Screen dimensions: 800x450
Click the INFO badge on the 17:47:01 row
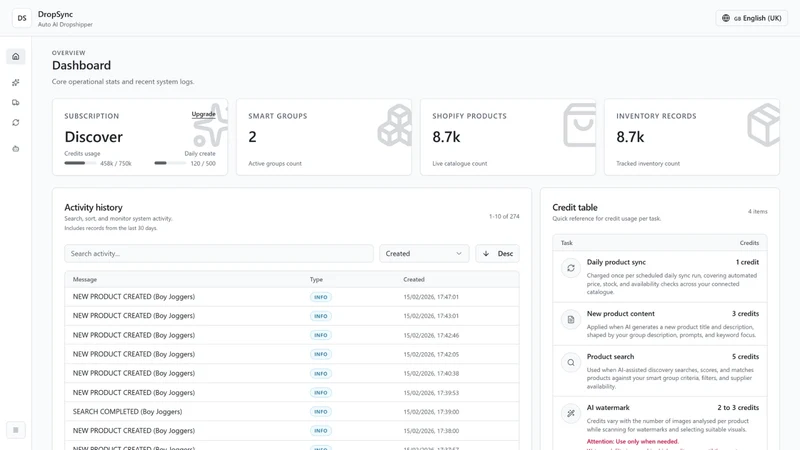pos(320,297)
